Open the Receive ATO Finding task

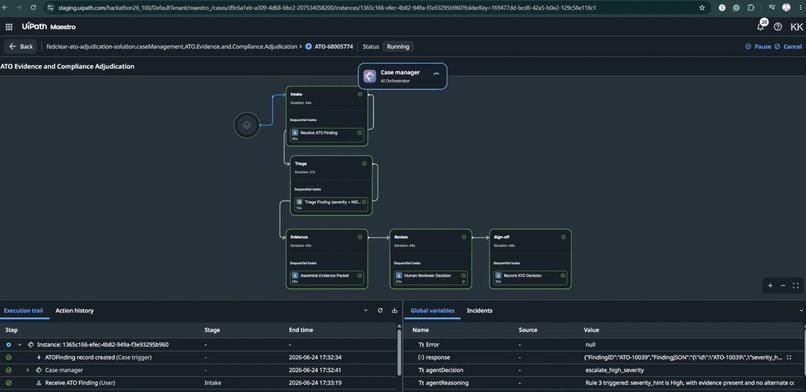tap(327, 135)
